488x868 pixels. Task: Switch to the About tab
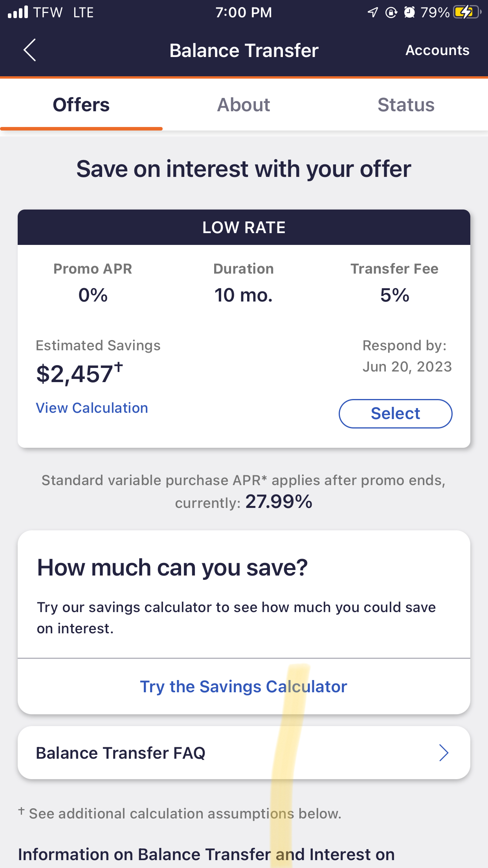244,105
